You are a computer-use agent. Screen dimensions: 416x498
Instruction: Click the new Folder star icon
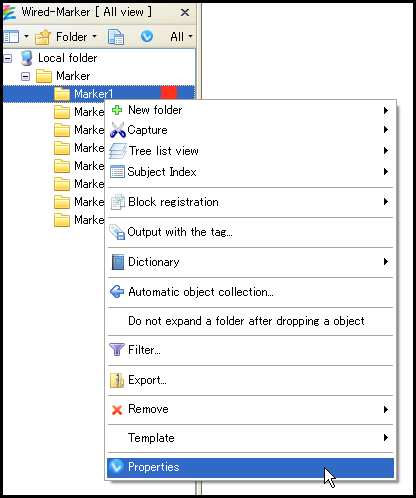click(x=43, y=37)
